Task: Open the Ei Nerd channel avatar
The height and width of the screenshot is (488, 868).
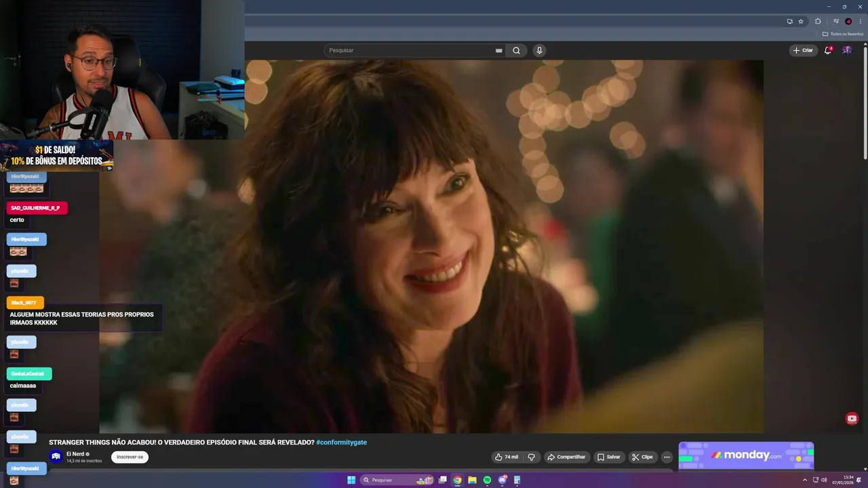Action: pyautogui.click(x=56, y=457)
